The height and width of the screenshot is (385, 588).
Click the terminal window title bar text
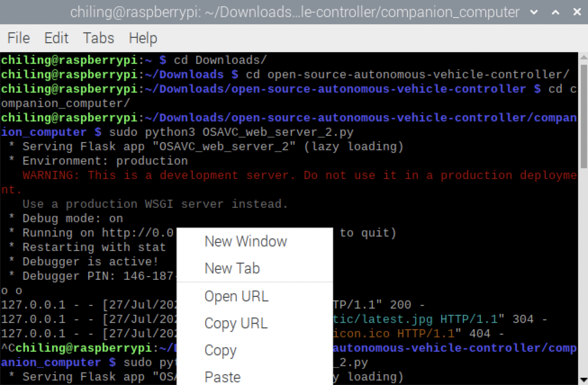tap(295, 12)
